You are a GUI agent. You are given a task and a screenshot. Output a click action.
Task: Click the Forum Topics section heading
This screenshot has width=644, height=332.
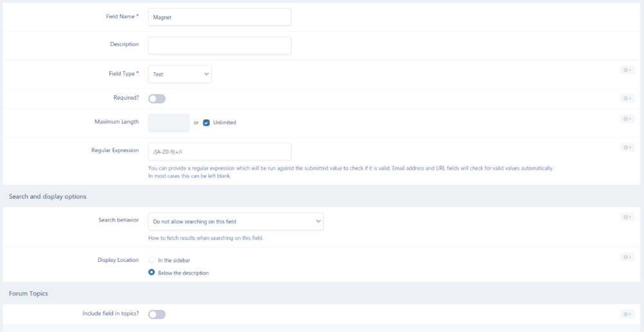28,293
